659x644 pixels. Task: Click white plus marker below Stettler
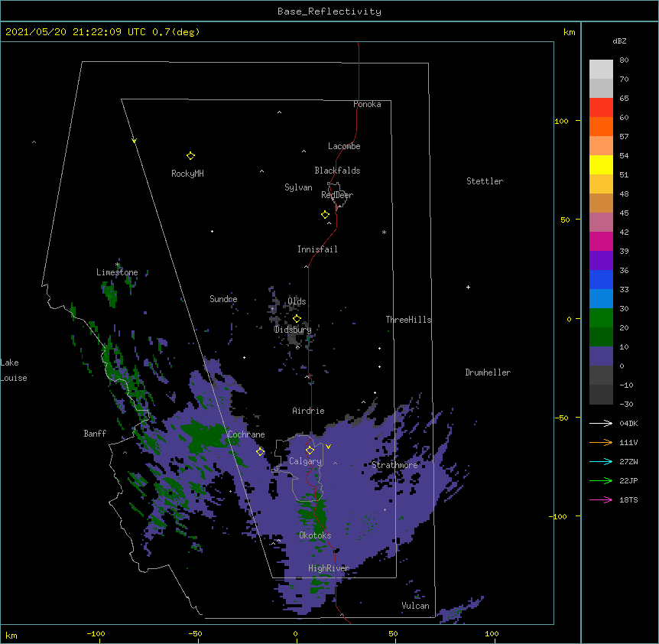point(468,287)
